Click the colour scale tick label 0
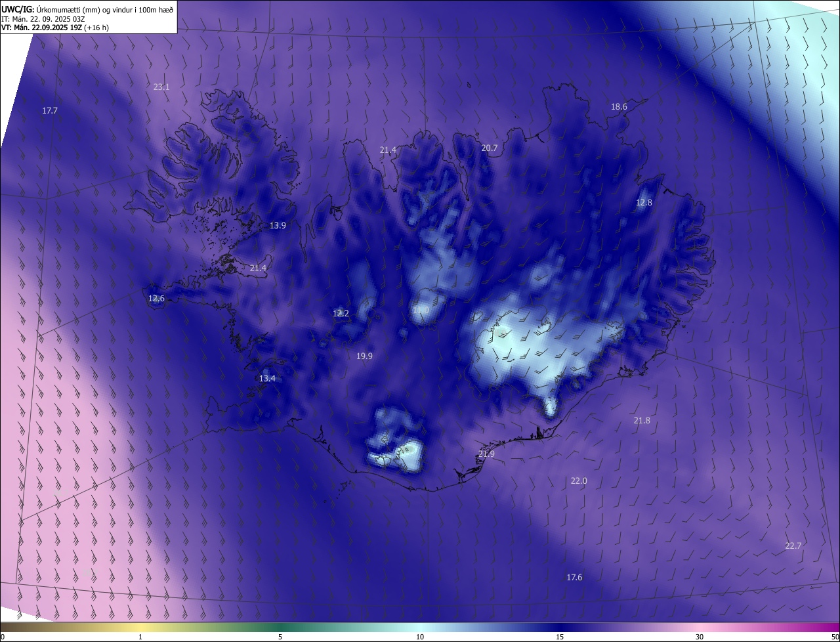The image size is (840, 642). [3, 637]
